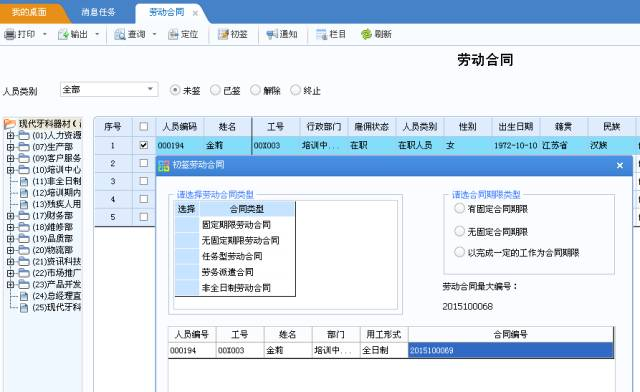Click the 刷新 refresh icon

(x=366, y=35)
